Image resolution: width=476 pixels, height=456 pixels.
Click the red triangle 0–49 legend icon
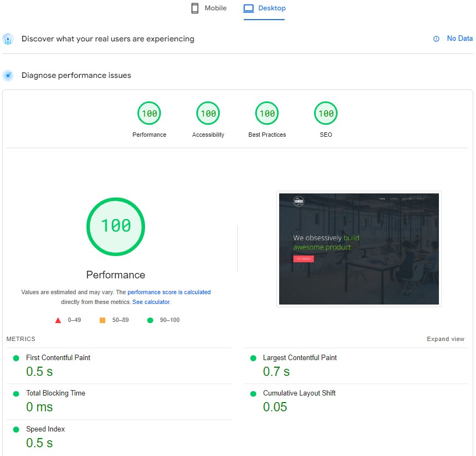pyautogui.click(x=58, y=320)
